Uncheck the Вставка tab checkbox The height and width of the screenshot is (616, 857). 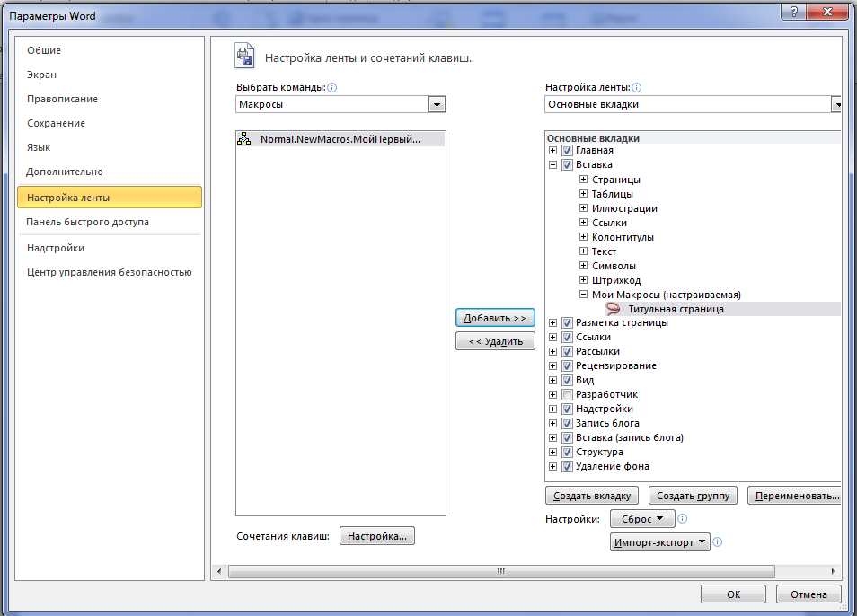(x=568, y=164)
